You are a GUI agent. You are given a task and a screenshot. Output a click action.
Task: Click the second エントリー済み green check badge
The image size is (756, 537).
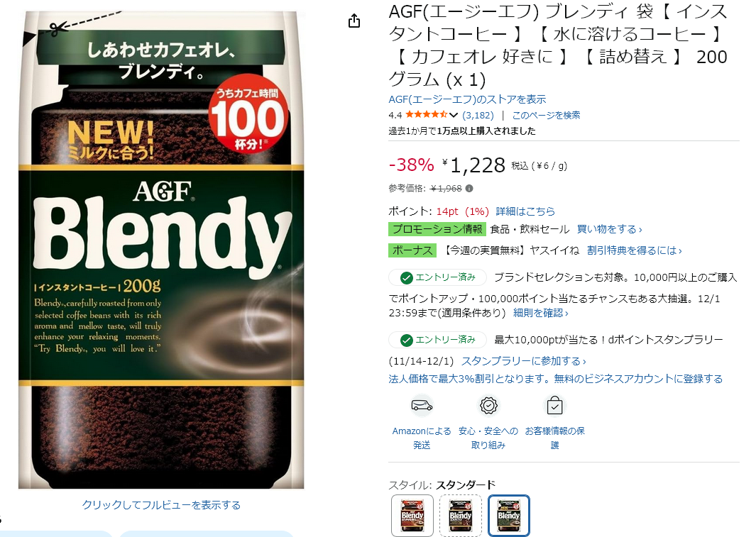coord(437,340)
